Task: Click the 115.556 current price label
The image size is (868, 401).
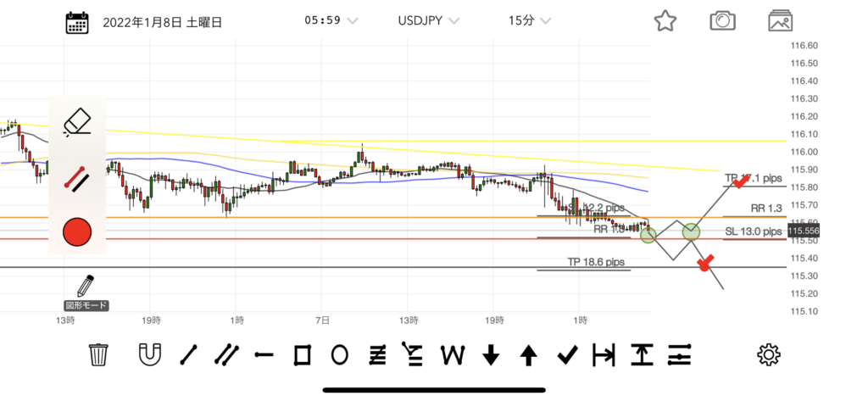Action: click(x=804, y=230)
